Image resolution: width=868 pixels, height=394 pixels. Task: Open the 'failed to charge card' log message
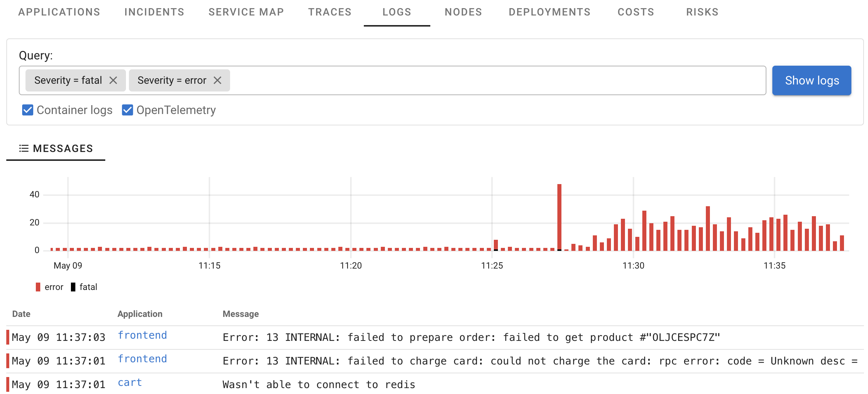click(x=540, y=361)
